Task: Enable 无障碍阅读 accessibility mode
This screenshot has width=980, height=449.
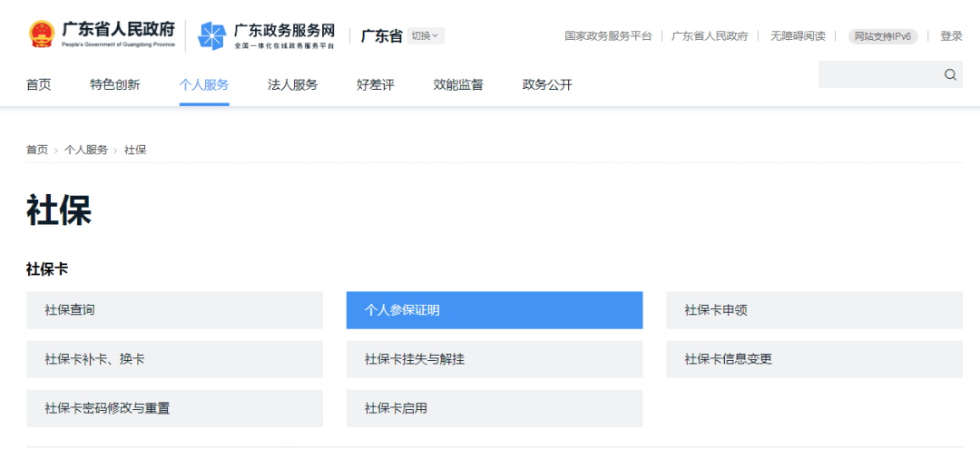Action: [798, 36]
